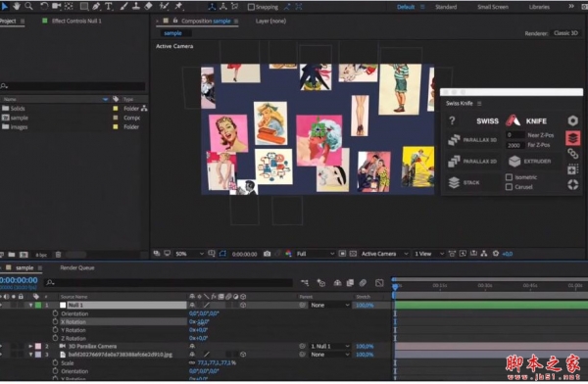Open Show Channel color management icon
588x384 pixels.
pos(288,254)
